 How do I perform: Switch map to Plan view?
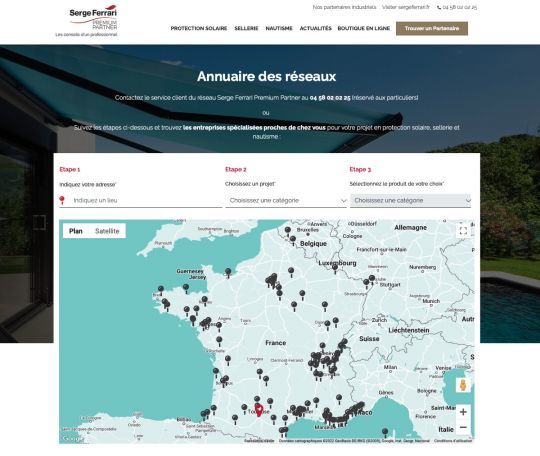(76, 231)
